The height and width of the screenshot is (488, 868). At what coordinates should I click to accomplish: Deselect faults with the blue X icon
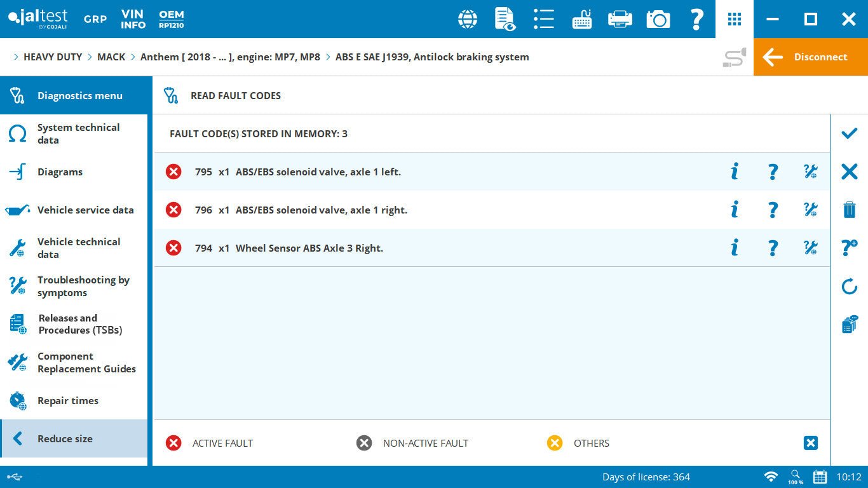pos(849,172)
